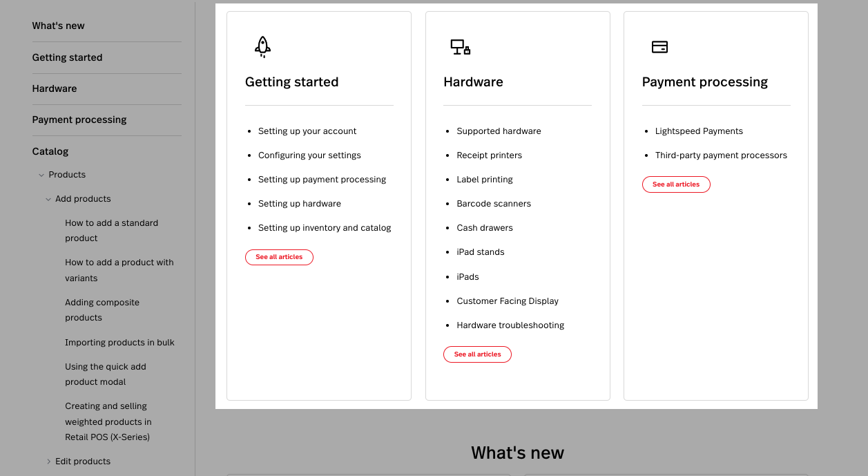
Task: Select Catalog in sidebar navigation
Action: click(x=50, y=151)
